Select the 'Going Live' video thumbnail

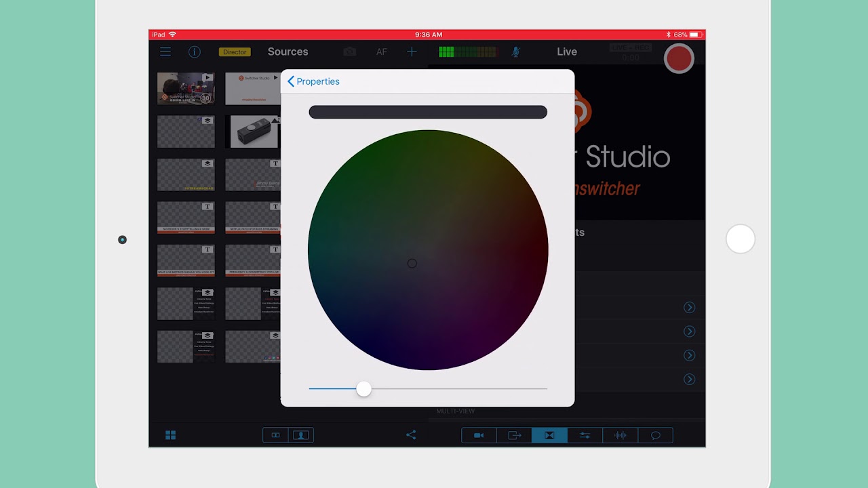point(186,88)
